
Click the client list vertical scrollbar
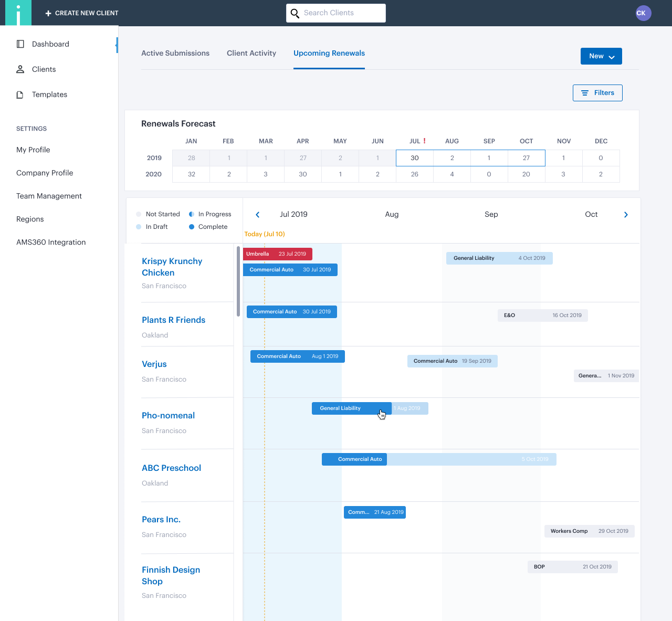(238, 281)
